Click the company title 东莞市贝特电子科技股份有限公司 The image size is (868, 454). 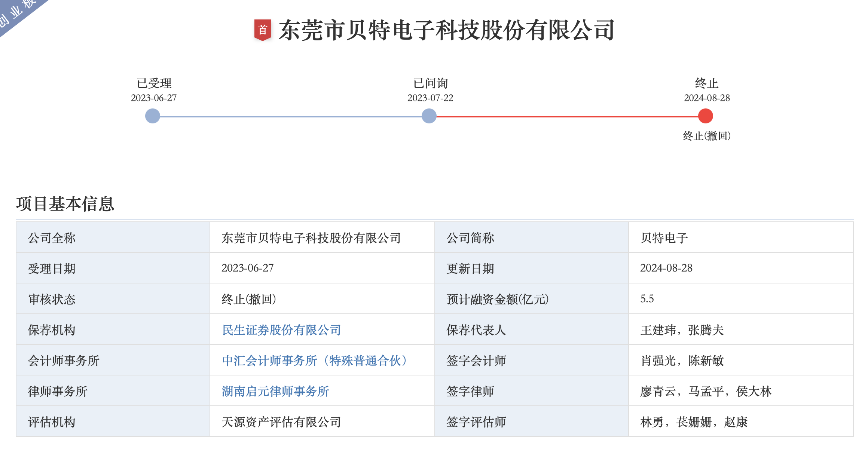(x=446, y=30)
